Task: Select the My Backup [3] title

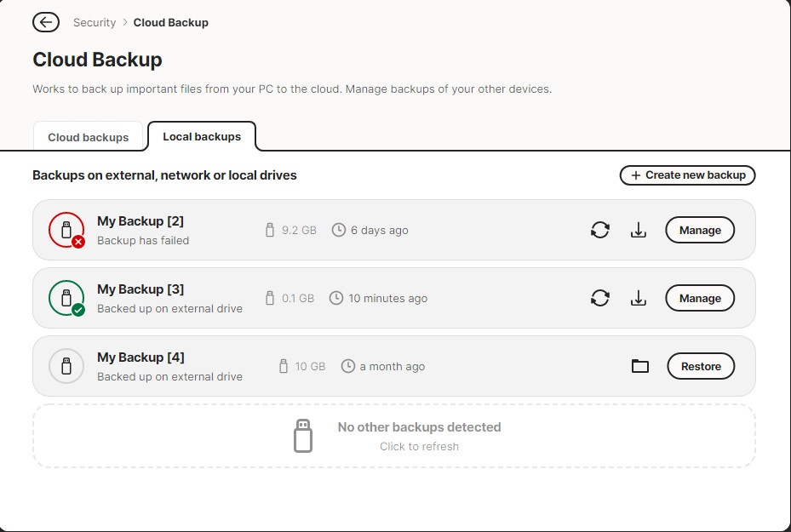Action: pyautogui.click(x=140, y=289)
